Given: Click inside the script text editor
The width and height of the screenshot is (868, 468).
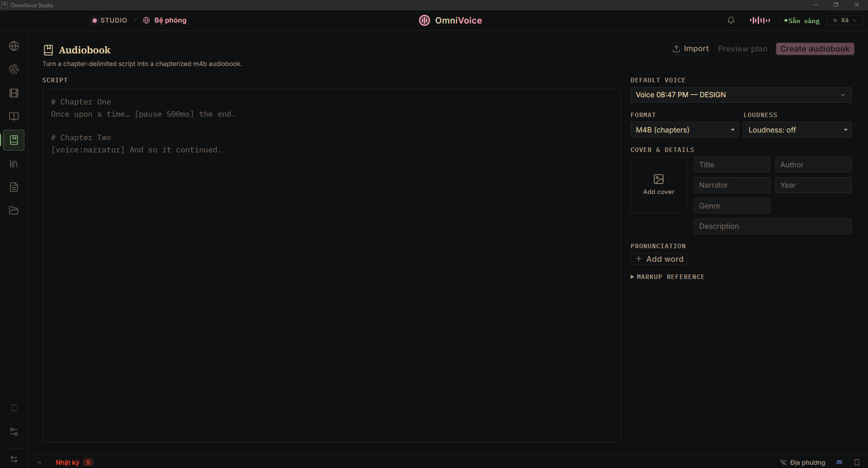Looking at the screenshot, I should [x=331, y=265].
